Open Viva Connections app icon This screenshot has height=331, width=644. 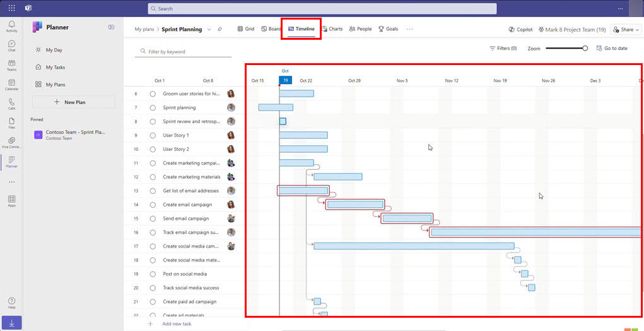coord(11,143)
